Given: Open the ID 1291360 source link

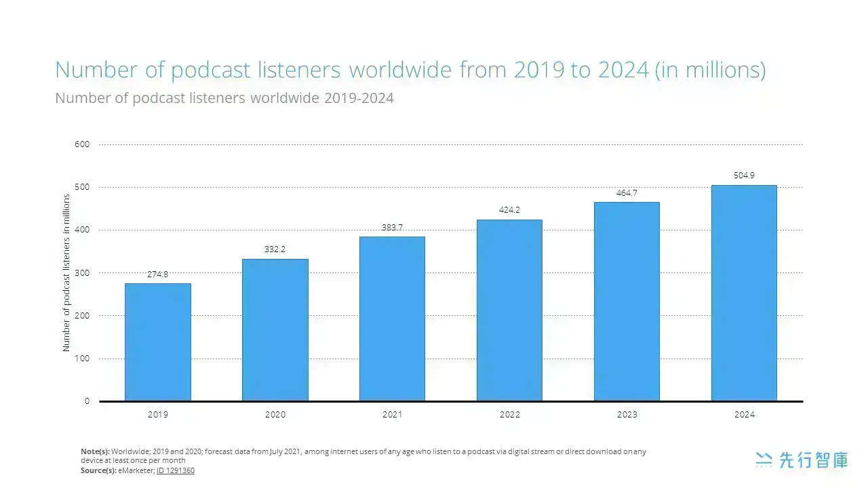Looking at the screenshot, I should coord(176,470).
